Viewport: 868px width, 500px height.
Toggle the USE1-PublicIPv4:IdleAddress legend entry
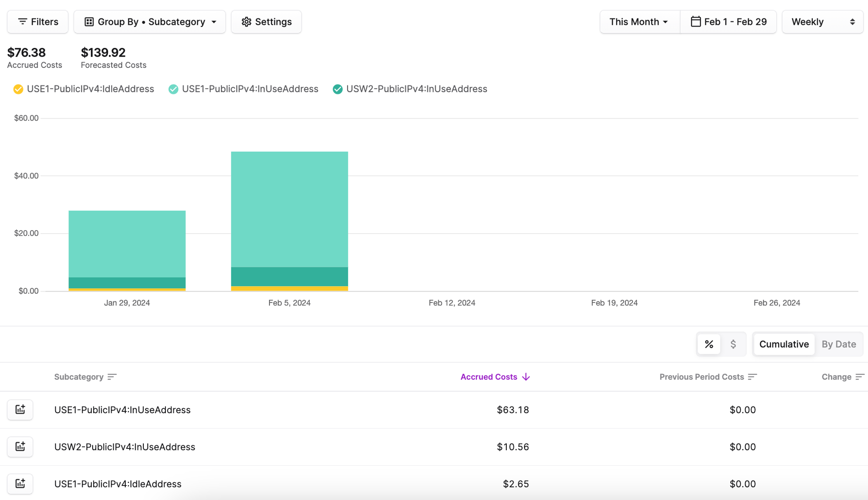tap(83, 89)
